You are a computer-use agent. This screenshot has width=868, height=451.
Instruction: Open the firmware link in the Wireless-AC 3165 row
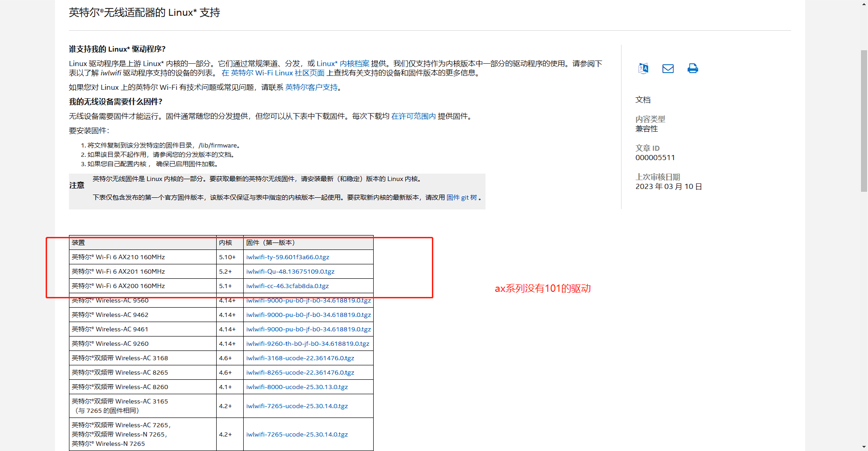point(297,406)
